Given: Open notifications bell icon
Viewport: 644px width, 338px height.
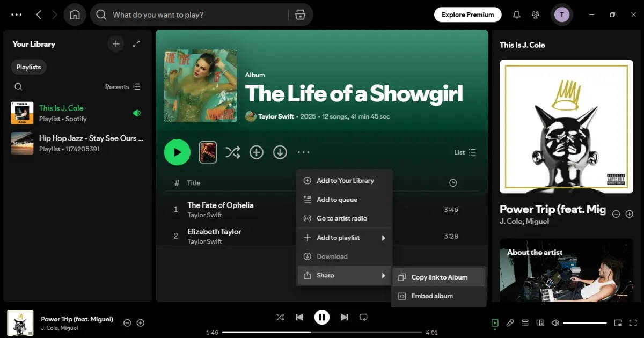Looking at the screenshot, I should point(516,14).
